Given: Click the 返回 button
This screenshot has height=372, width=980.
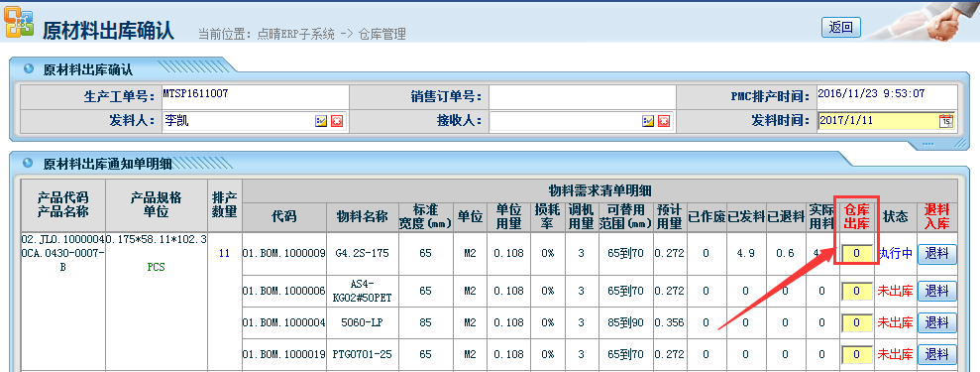Looking at the screenshot, I should pos(840,28).
